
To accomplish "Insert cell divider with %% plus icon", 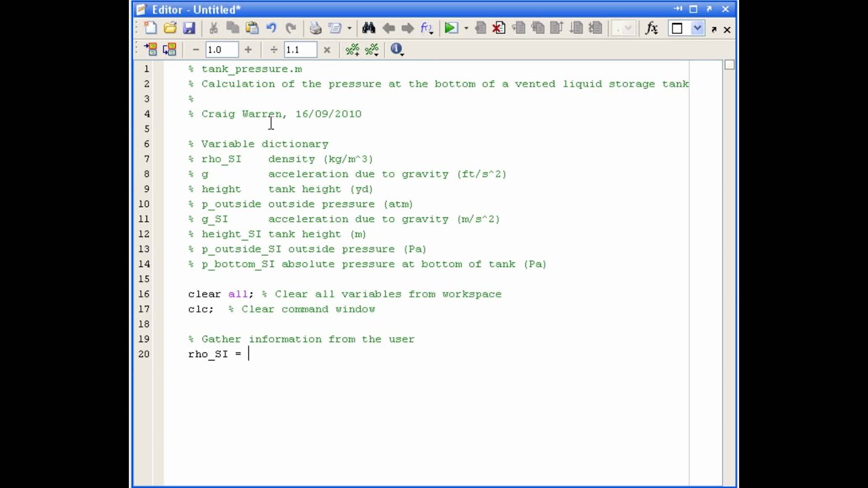I will 353,49.
